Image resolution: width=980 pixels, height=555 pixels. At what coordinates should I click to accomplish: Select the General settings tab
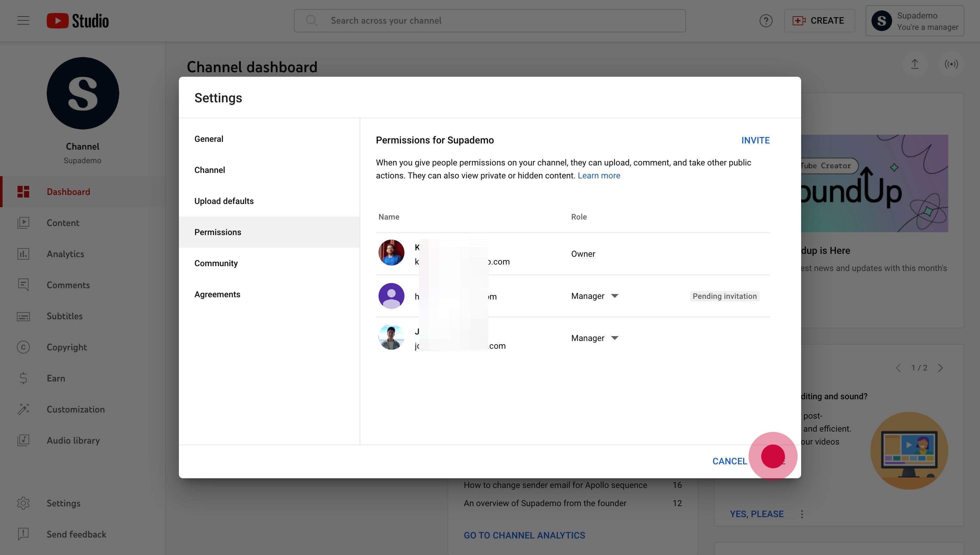pyautogui.click(x=269, y=139)
